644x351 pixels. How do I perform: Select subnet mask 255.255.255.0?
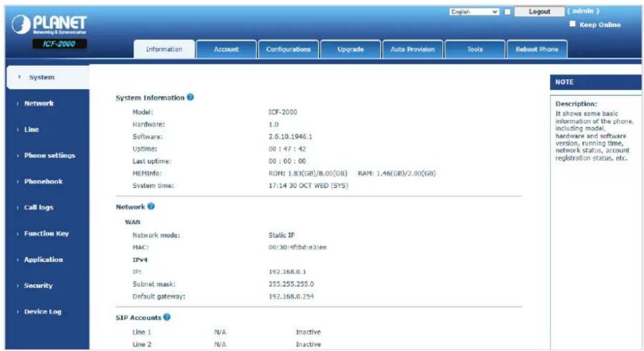(291, 284)
